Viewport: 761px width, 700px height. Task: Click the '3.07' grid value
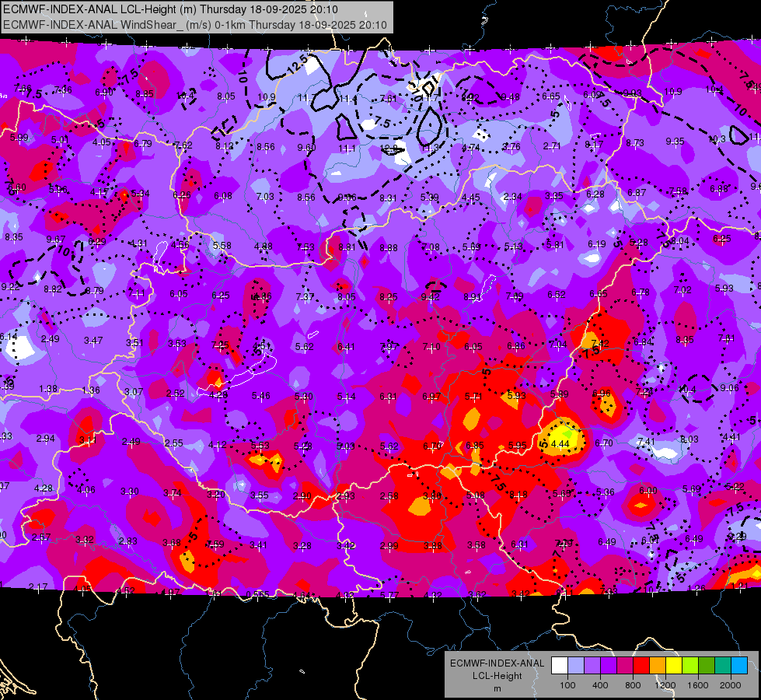coord(134,391)
